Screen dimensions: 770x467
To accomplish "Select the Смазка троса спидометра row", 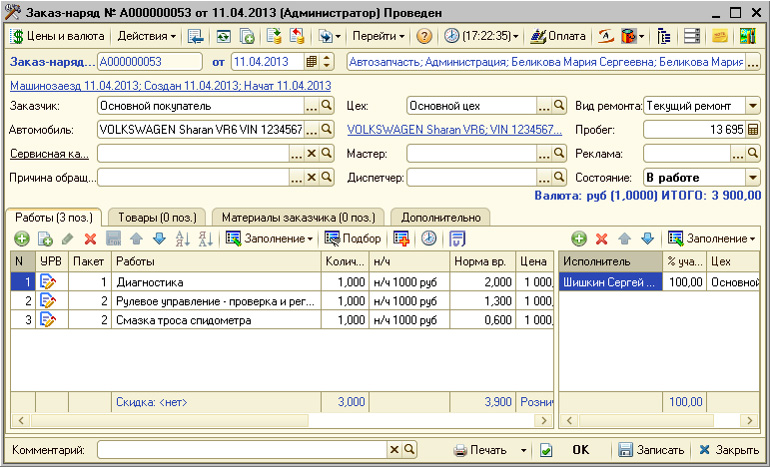I will pos(282,320).
